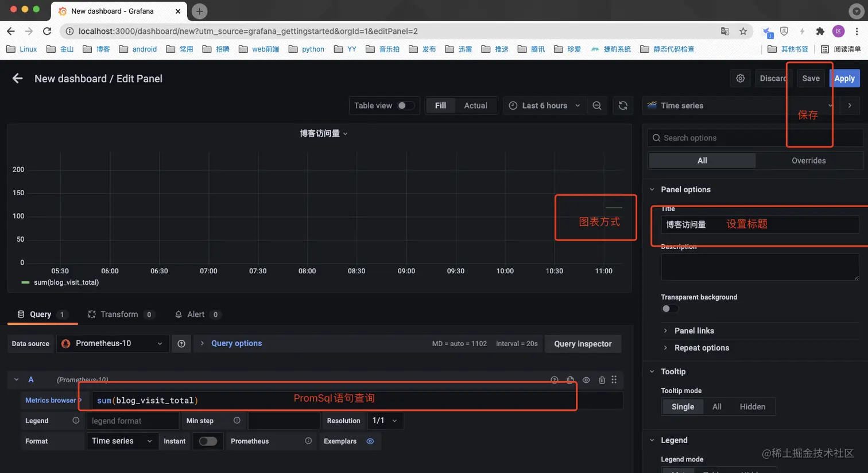The image size is (868, 473).
Task: Click the Search options field
Action: pyautogui.click(x=755, y=138)
